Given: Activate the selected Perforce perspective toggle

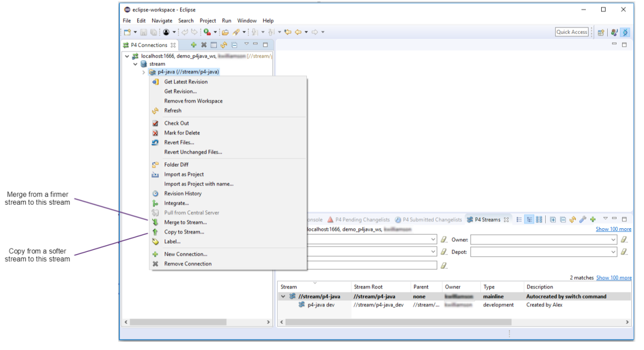Looking at the screenshot, I should coord(625,32).
